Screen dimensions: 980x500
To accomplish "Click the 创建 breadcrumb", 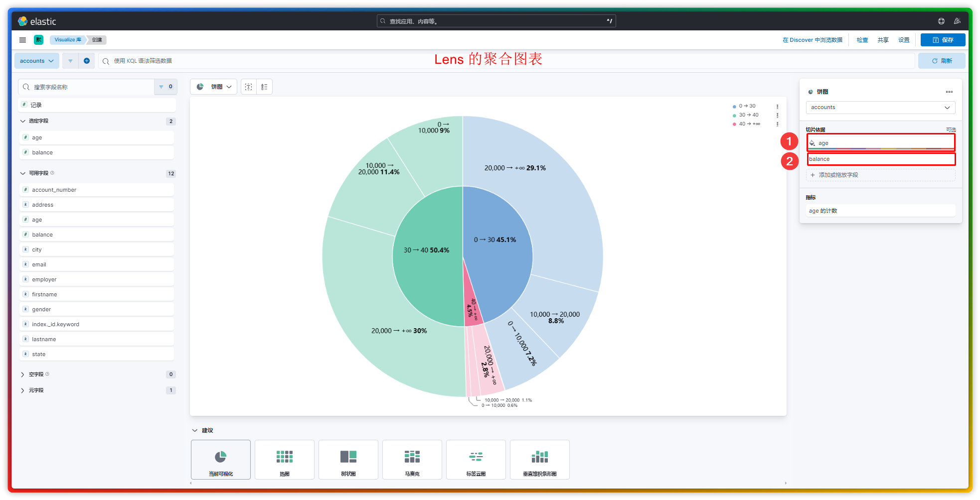I will coord(97,40).
